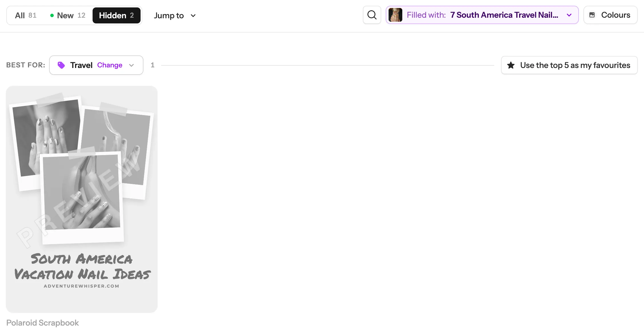The height and width of the screenshot is (329, 644).
Task: Click Change link next to Travel
Action: pyautogui.click(x=110, y=65)
